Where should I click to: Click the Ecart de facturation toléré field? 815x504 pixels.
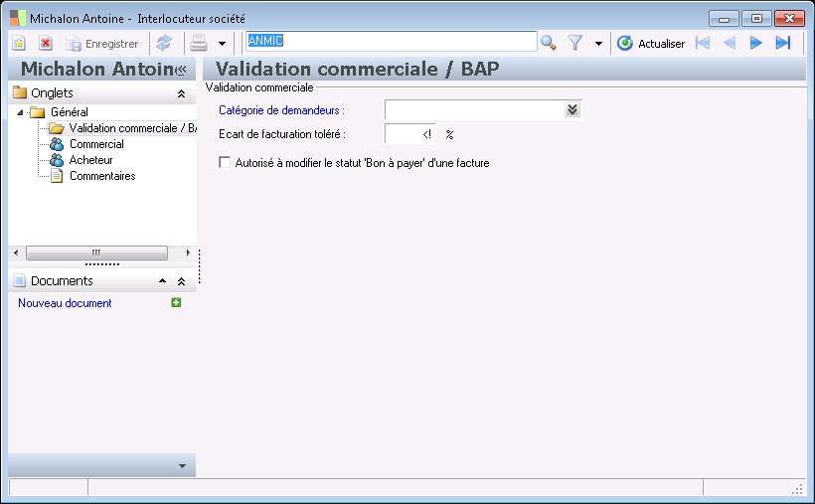(x=409, y=134)
